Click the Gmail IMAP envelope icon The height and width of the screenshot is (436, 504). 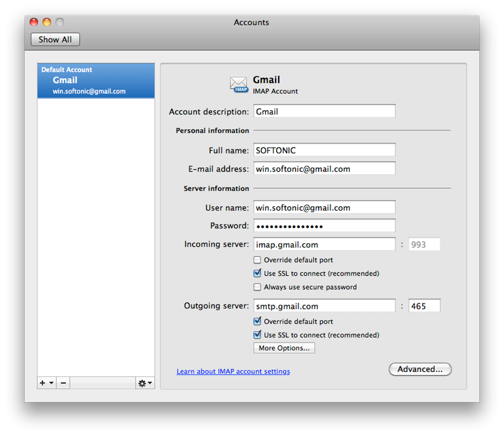(x=239, y=84)
